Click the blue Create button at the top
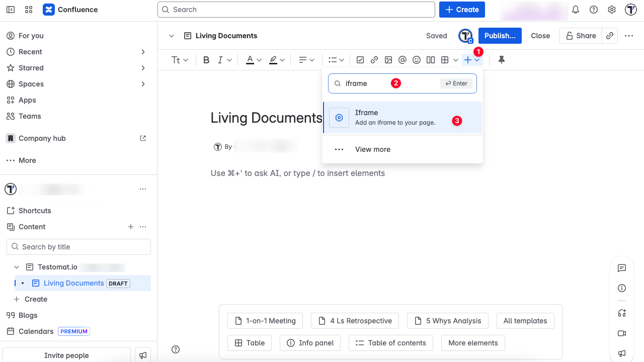The image size is (644, 362). [462, 10]
